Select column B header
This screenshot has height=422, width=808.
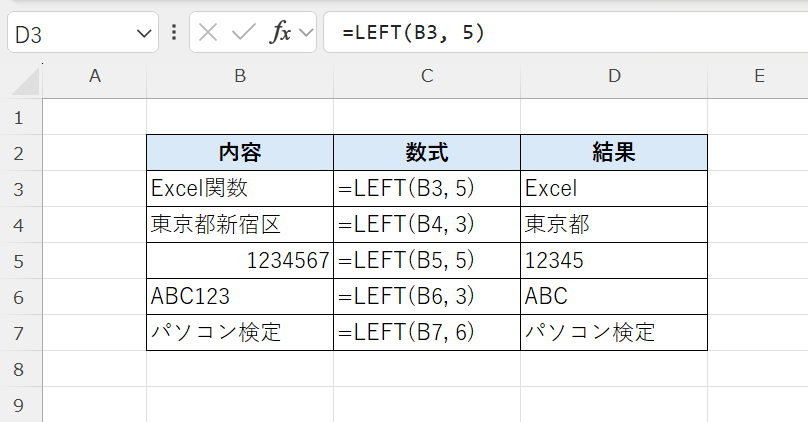tap(240, 76)
